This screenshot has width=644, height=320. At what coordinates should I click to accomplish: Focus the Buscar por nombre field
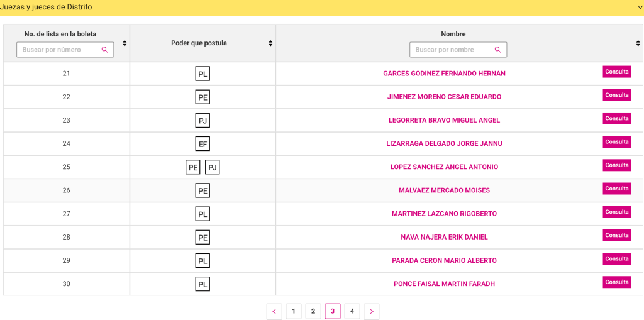[452, 50]
